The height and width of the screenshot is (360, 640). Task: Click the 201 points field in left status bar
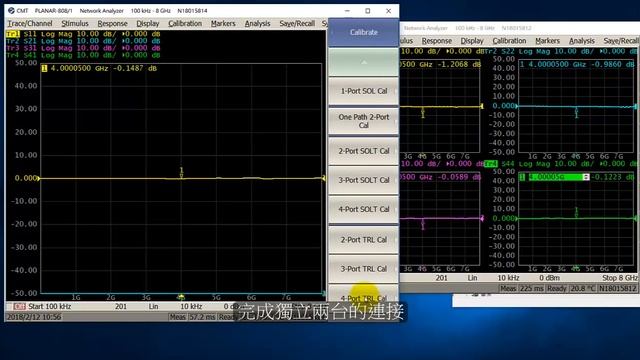[x=121, y=307]
